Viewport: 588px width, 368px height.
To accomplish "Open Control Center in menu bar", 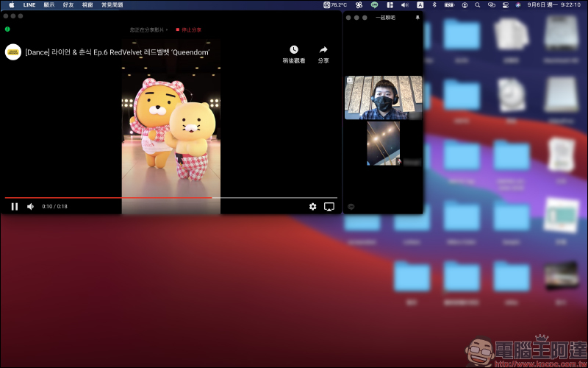I will [x=505, y=5].
